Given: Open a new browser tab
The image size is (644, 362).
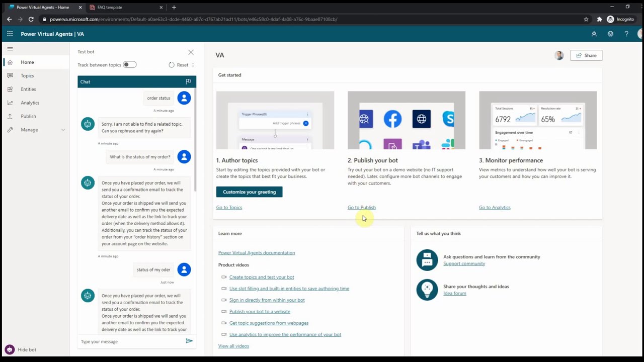Looking at the screenshot, I should click(174, 7).
